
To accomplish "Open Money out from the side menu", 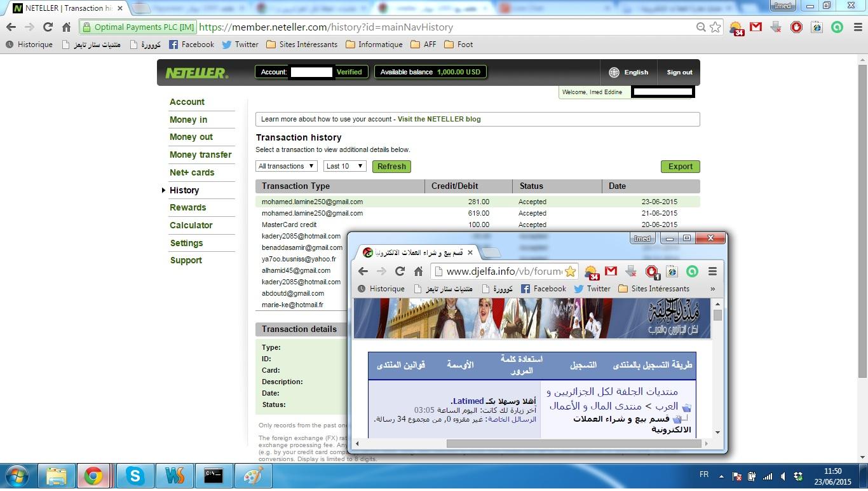I will pyautogui.click(x=191, y=137).
